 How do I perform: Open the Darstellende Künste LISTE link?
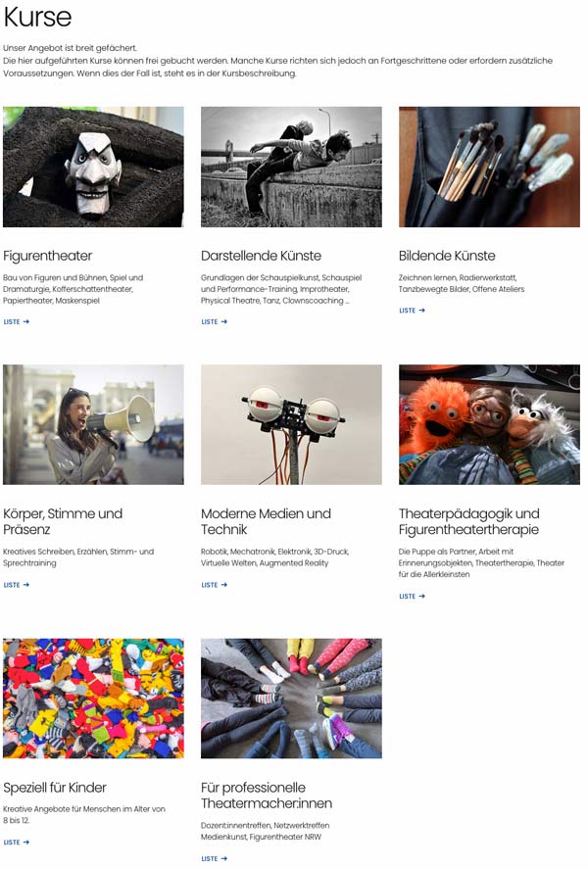point(214,321)
